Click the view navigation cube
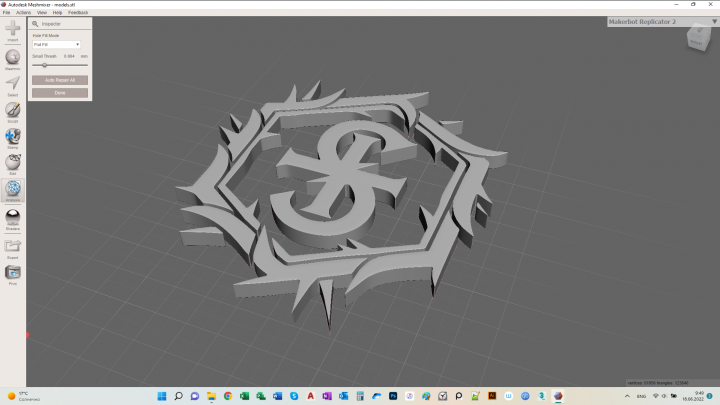720x405 pixels. point(698,38)
